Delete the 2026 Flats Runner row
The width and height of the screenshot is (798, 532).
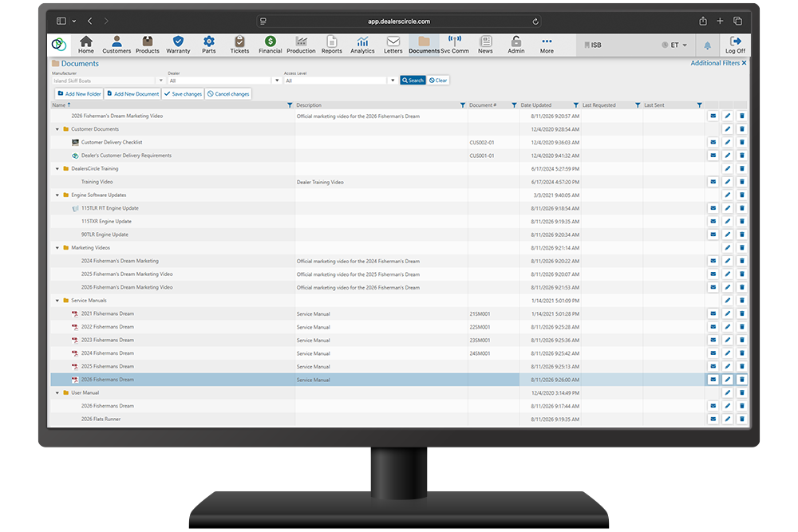point(741,419)
